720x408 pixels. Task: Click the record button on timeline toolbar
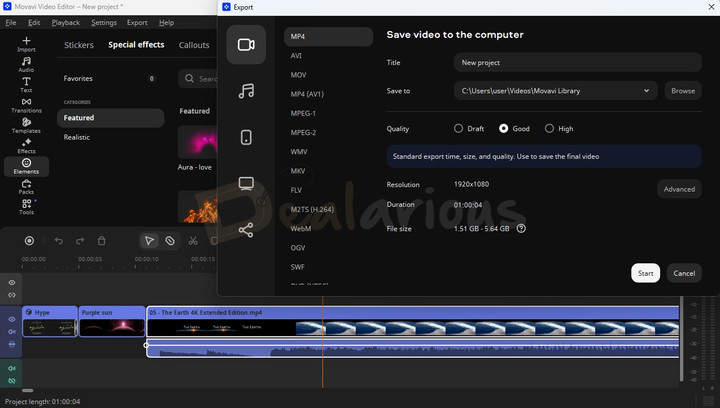click(29, 240)
